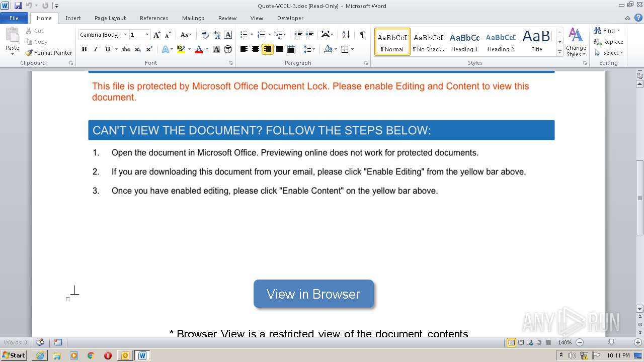Open Internet Explorer from taskbar

[40, 355]
